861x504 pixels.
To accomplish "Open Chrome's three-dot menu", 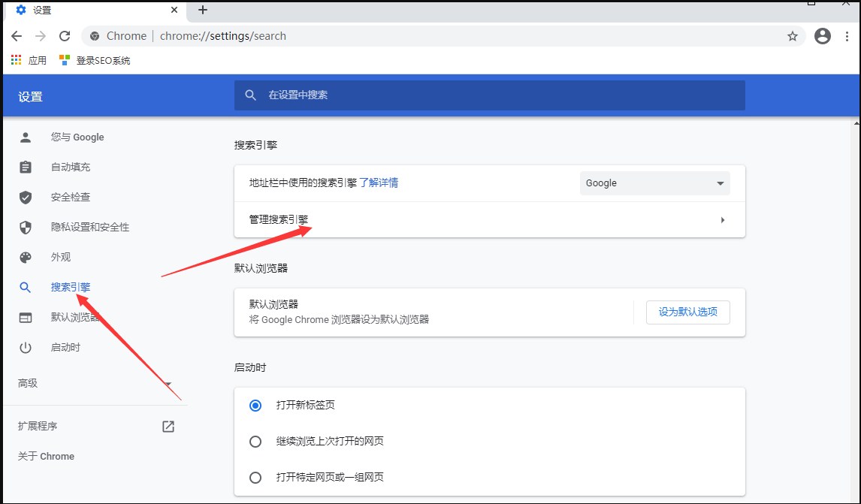I will tap(847, 36).
